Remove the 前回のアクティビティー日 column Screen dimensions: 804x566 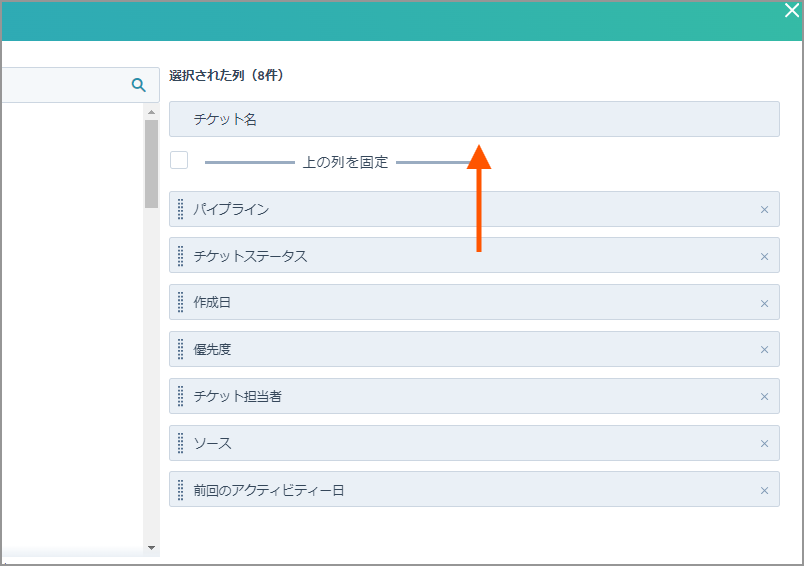pyautogui.click(x=764, y=491)
